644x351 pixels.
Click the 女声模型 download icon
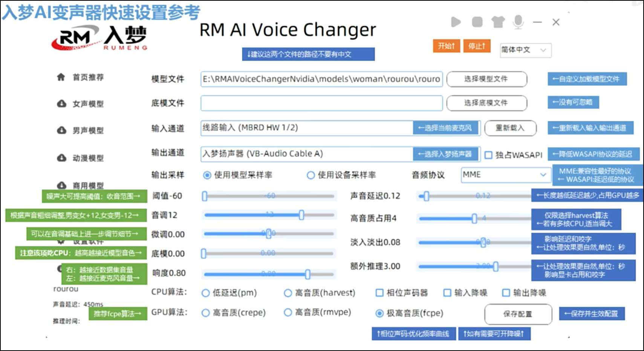click(61, 103)
